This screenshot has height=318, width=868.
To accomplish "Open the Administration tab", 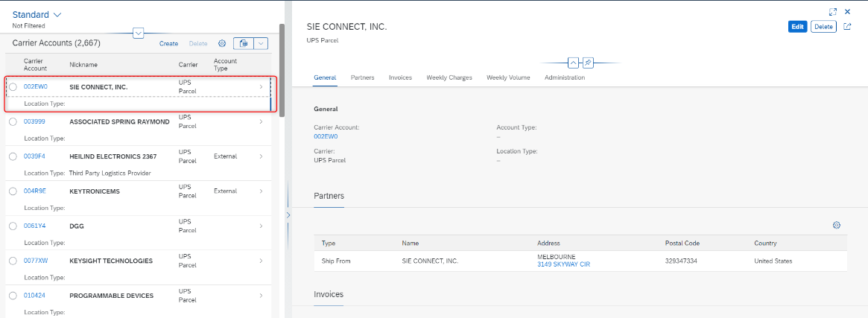I will [x=565, y=77].
